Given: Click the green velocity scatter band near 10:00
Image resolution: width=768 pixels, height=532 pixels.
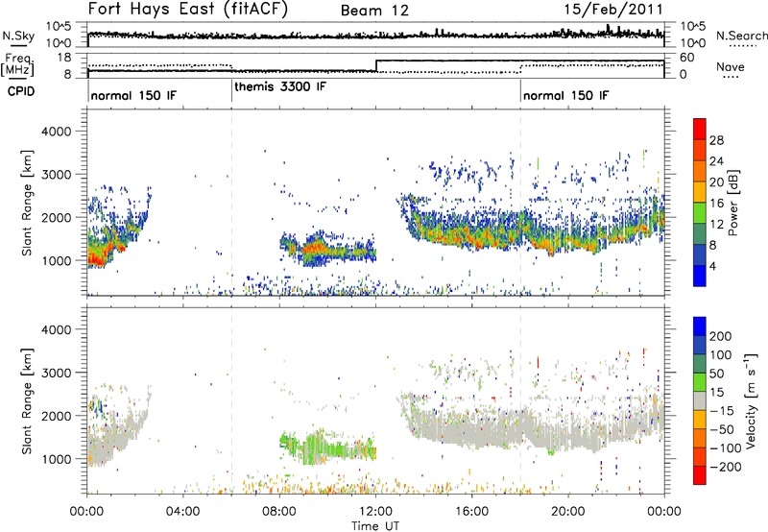Looking at the screenshot, I should [x=327, y=447].
